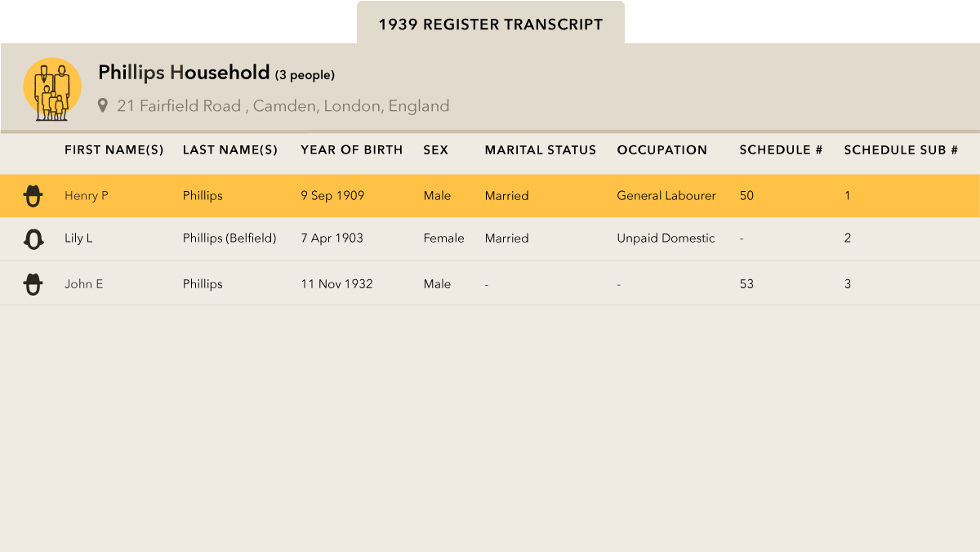
Task: Click the Phillips Household family icon
Action: tap(52, 89)
